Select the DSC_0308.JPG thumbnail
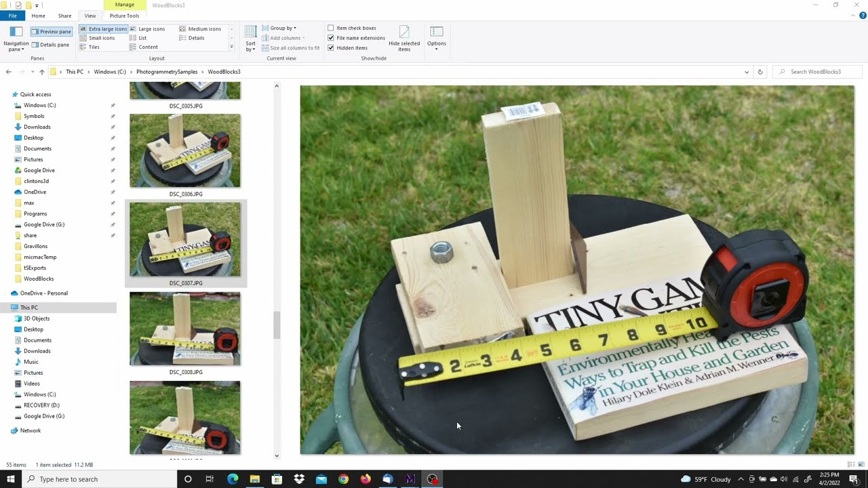 click(185, 329)
